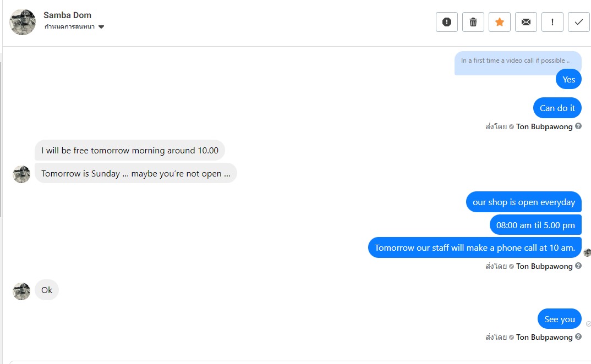Image resolution: width=591 pixels, height=364 pixels.
Task: Delete the conversation using trash icon
Action: tap(473, 22)
